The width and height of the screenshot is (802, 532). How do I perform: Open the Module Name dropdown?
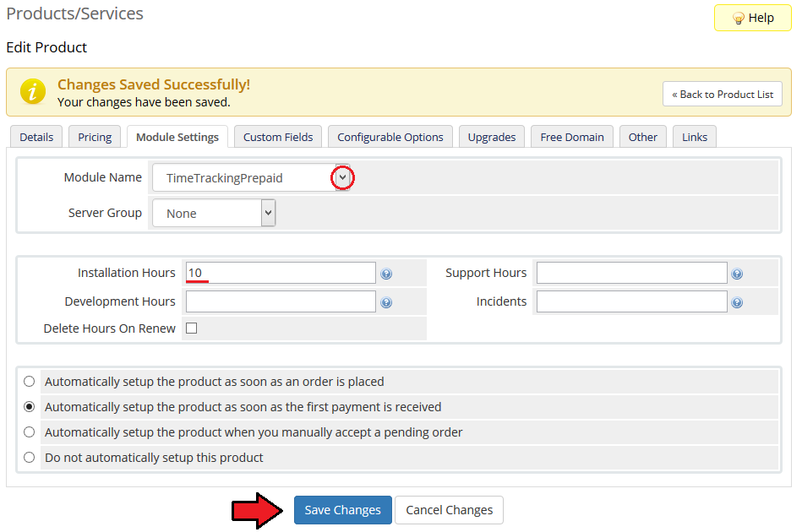point(251,178)
